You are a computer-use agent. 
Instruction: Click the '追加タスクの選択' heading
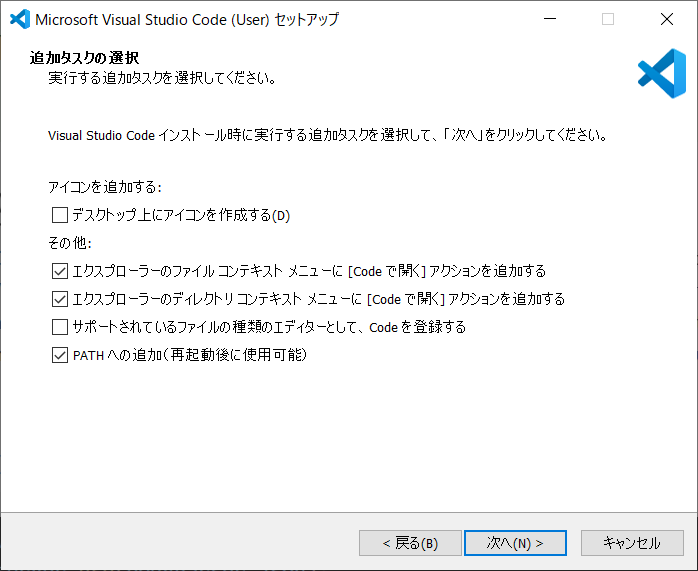pos(84,57)
